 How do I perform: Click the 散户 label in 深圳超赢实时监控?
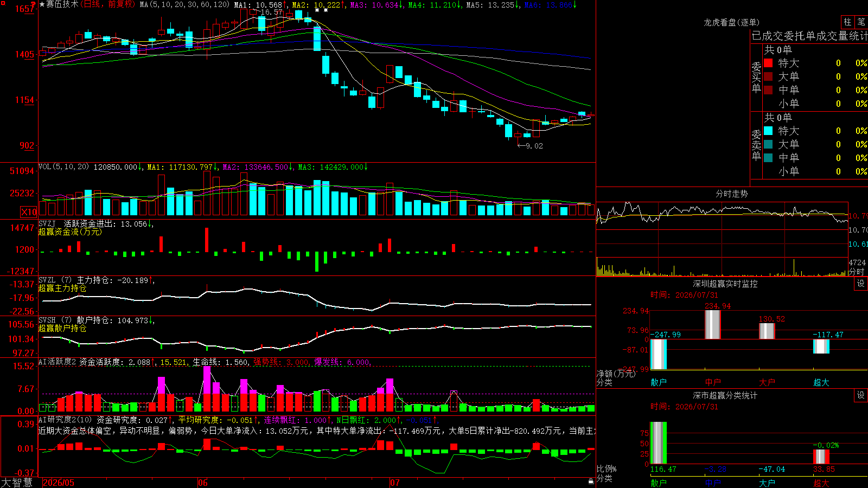pyautogui.click(x=659, y=382)
